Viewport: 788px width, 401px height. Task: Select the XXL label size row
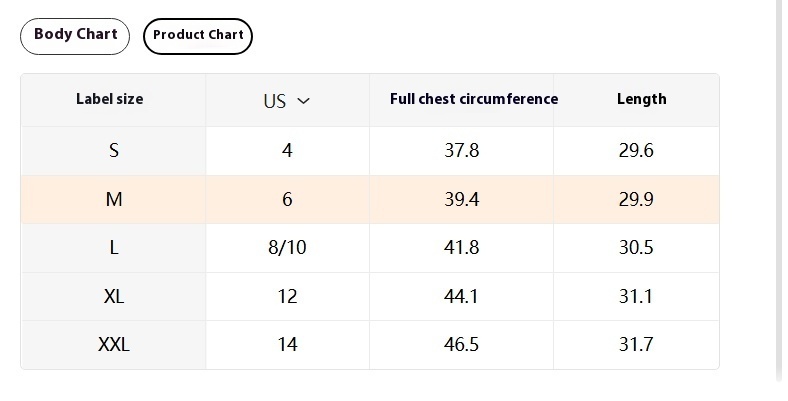click(x=370, y=345)
